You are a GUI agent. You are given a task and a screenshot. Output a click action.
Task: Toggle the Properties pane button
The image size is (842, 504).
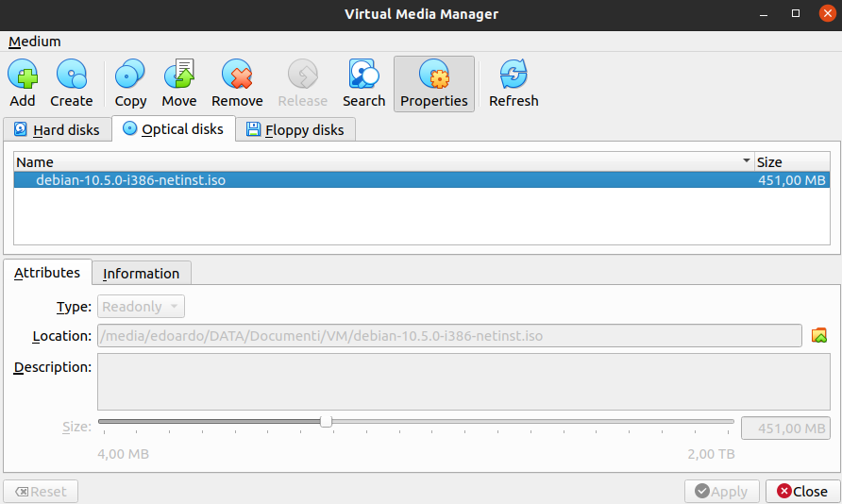tap(434, 84)
